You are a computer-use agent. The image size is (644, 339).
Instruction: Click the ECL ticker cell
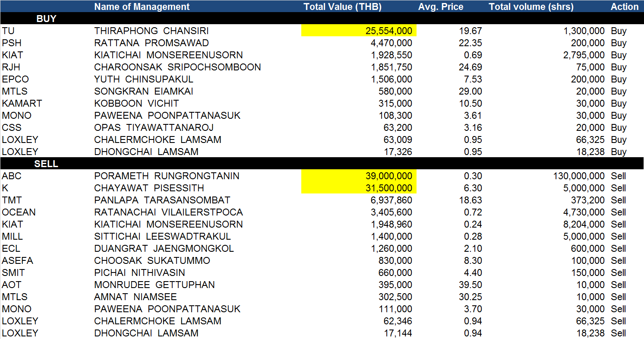click(11, 248)
